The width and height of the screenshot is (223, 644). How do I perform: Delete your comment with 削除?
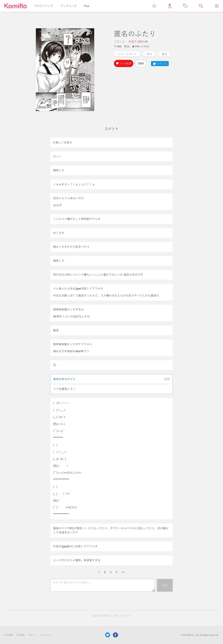(x=167, y=379)
